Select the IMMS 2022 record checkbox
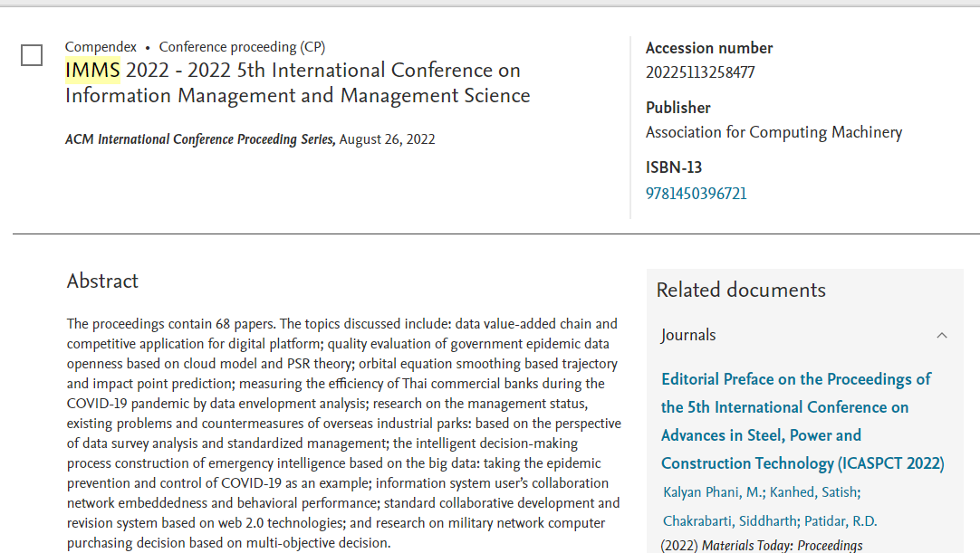980x553 pixels. (32, 56)
